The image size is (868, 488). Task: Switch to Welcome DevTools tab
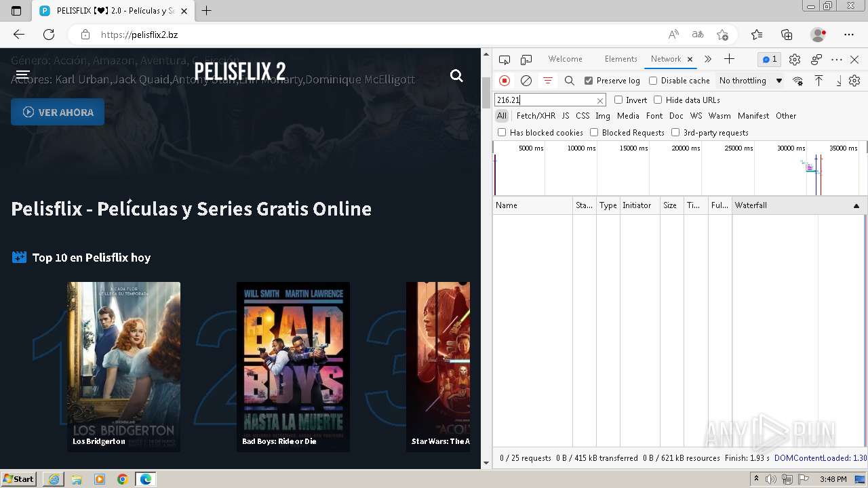click(565, 59)
